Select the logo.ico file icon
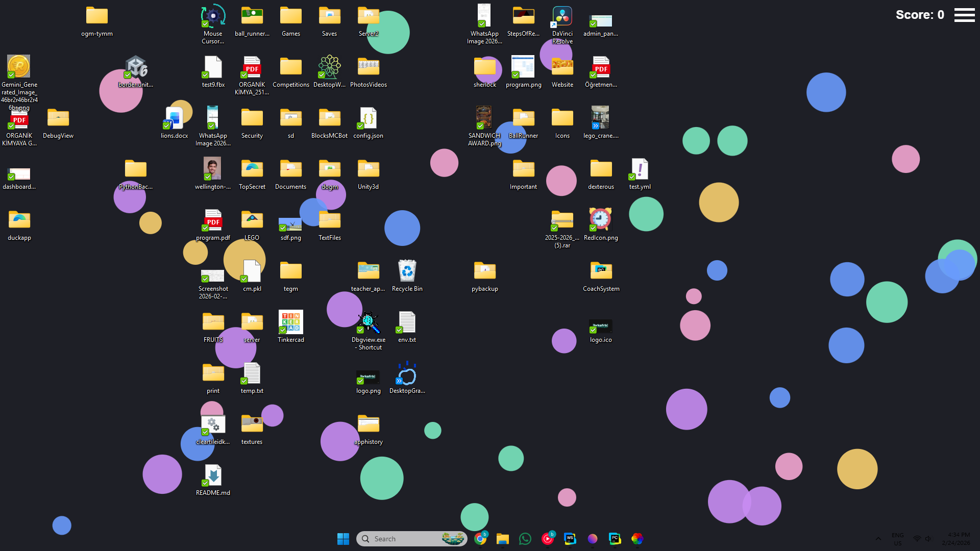 point(600,326)
